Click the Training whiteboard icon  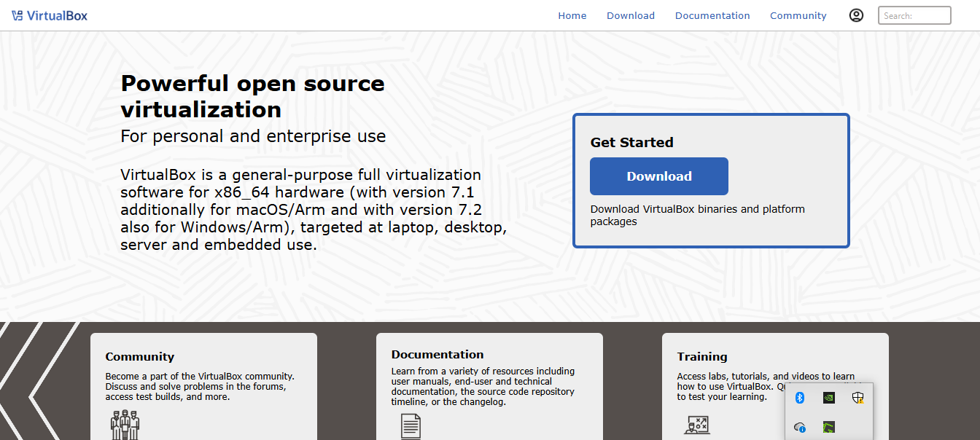[x=697, y=425]
